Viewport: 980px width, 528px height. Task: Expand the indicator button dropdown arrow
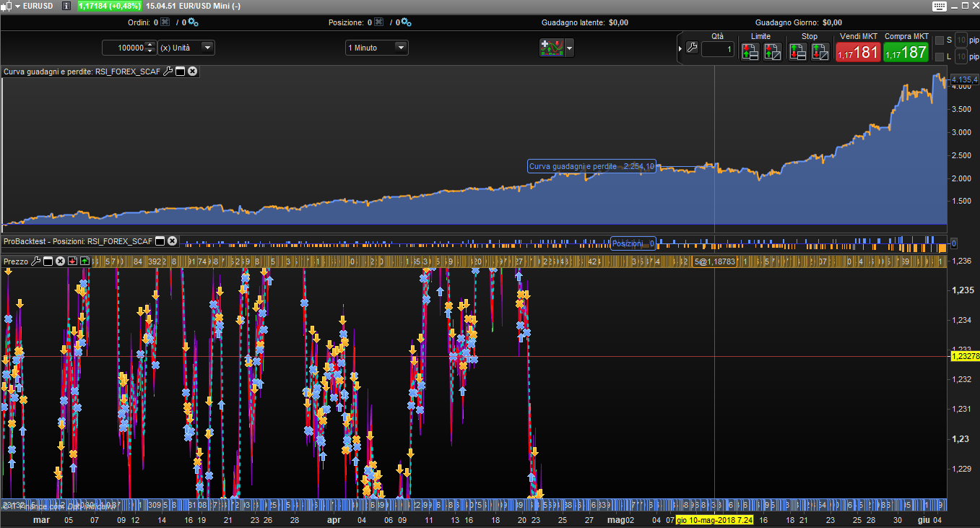pyautogui.click(x=570, y=48)
